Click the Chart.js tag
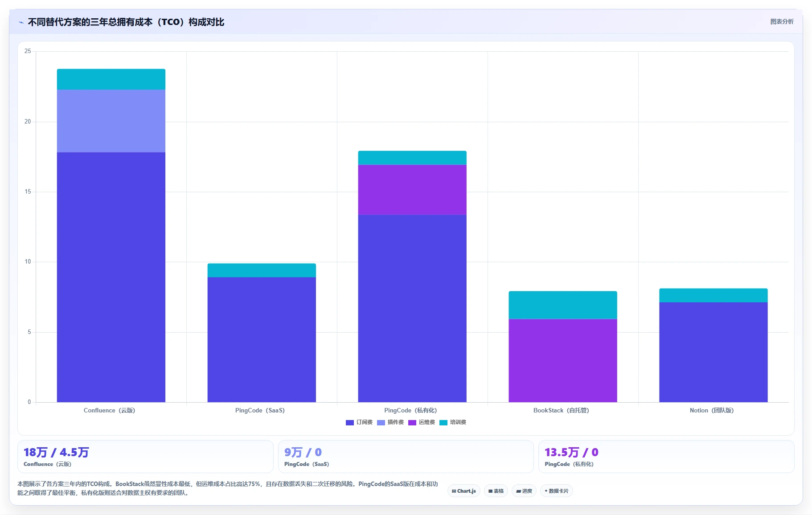 (464, 491)
